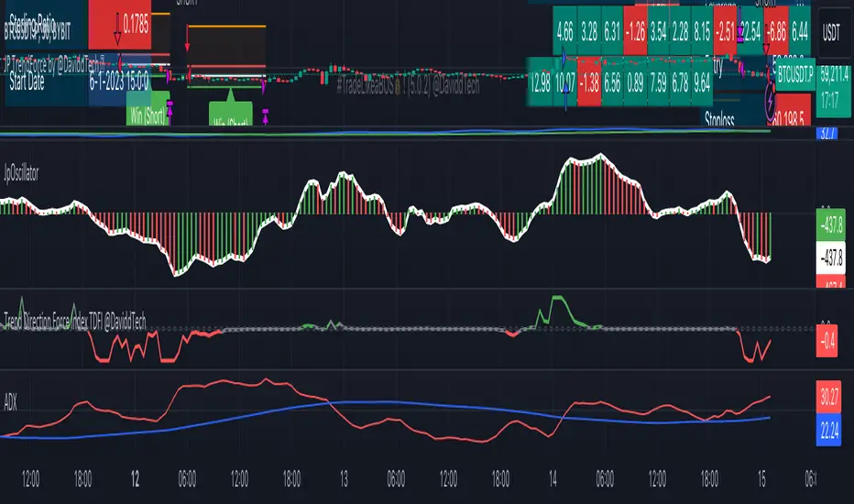Click the white -437.8 oscillator value label

pos(830,257)
